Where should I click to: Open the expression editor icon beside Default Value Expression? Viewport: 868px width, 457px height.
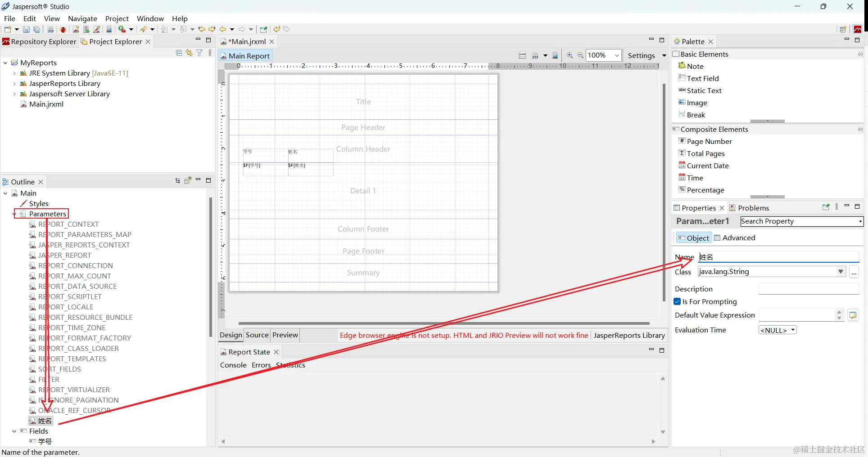coord(853,315)
